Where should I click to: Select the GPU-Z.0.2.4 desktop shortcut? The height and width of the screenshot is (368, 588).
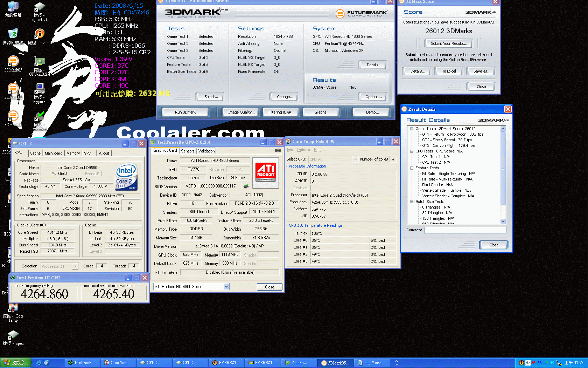tap(40, 66)
